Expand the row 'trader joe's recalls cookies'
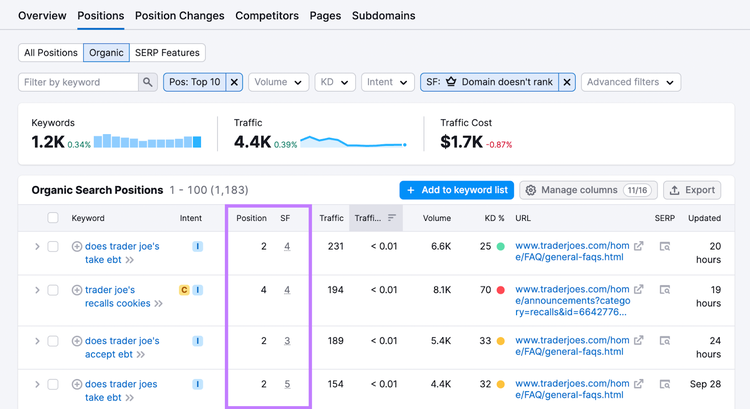The image size is (750, 409). click(37, 290)
